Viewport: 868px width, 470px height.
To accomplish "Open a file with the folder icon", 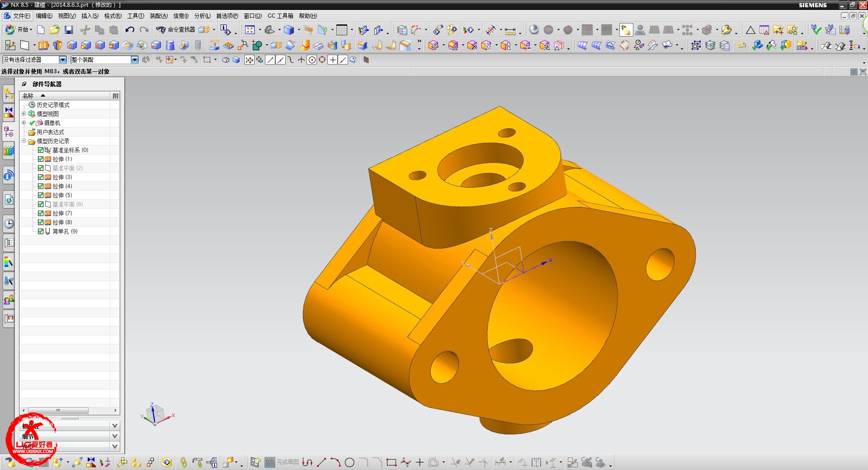I will (54, 30).
